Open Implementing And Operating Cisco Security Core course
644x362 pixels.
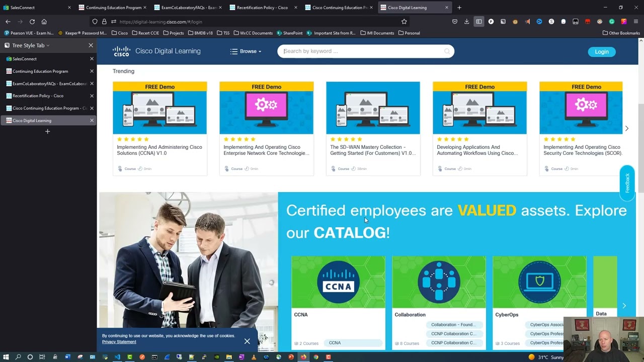(x=581, y=129)
